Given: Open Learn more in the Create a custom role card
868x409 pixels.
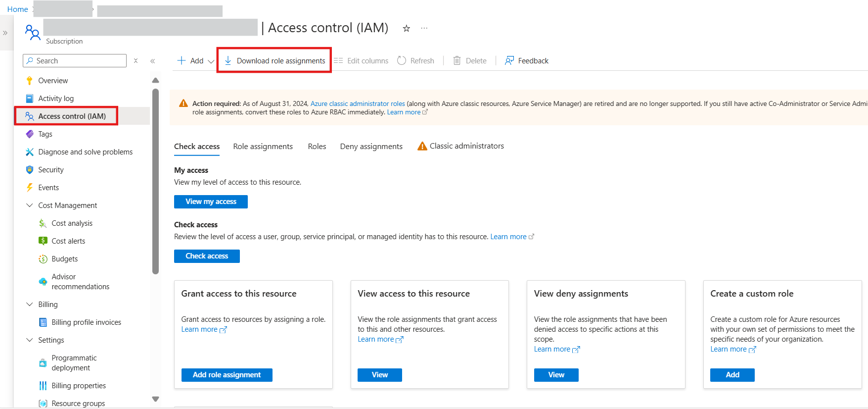Looking at the screenshot, I should [x=733, y=350].
